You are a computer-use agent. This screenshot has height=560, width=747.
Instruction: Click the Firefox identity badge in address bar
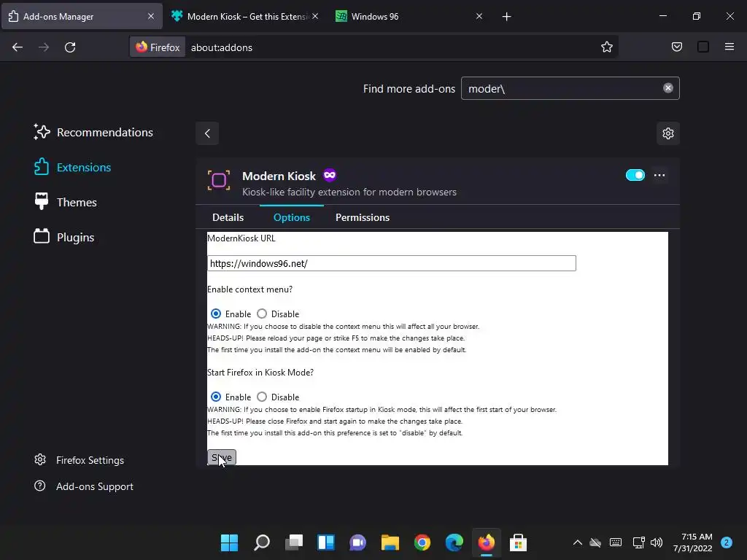(158, 47)
